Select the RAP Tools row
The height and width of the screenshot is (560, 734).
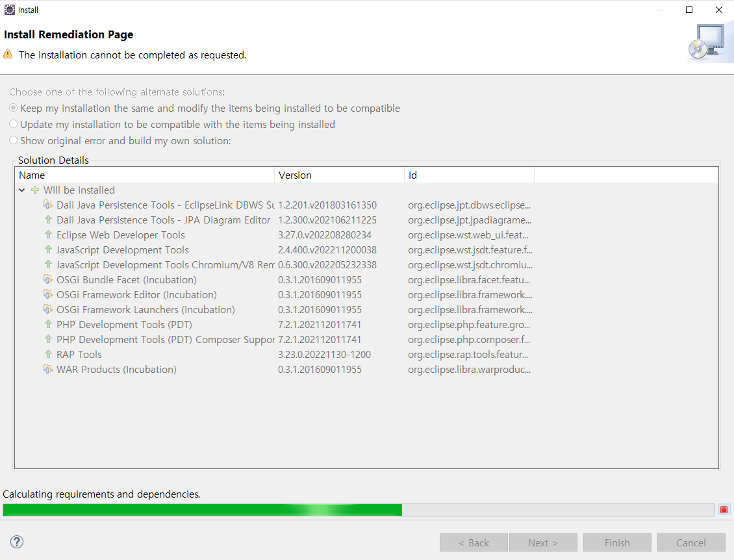(366, 355)
